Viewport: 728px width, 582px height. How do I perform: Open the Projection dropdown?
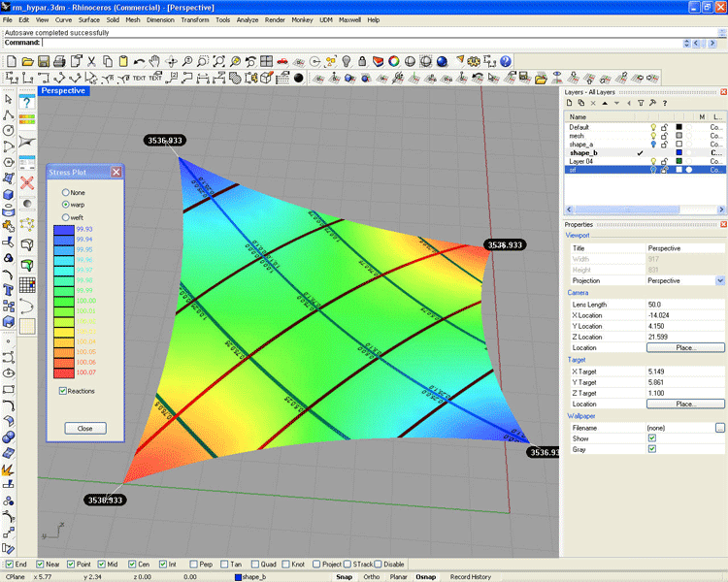click(x=719, y=280)
